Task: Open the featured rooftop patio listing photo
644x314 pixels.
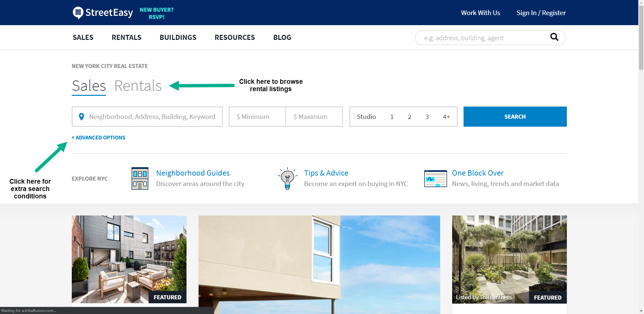Action: [x=129, y=259]
